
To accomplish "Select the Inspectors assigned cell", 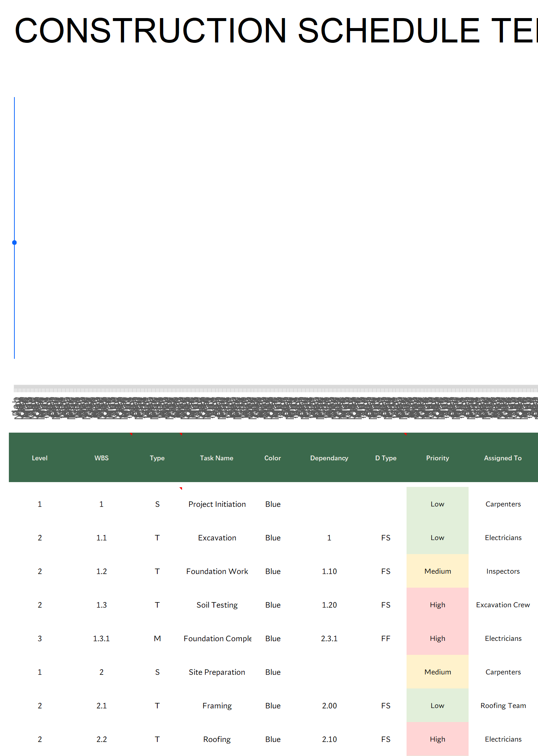I will click(503, 571).
